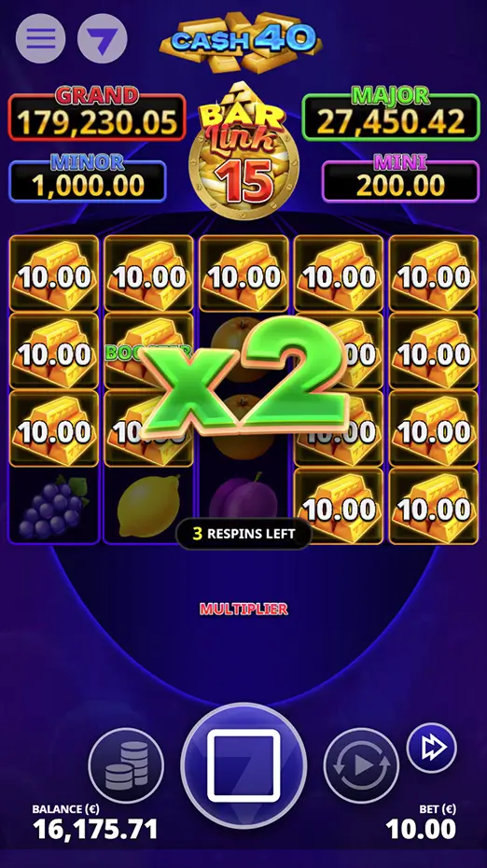The height and width of the screenshot is (868, 487).
Task: Open the hamburger menu
Action: click(40, 38)
